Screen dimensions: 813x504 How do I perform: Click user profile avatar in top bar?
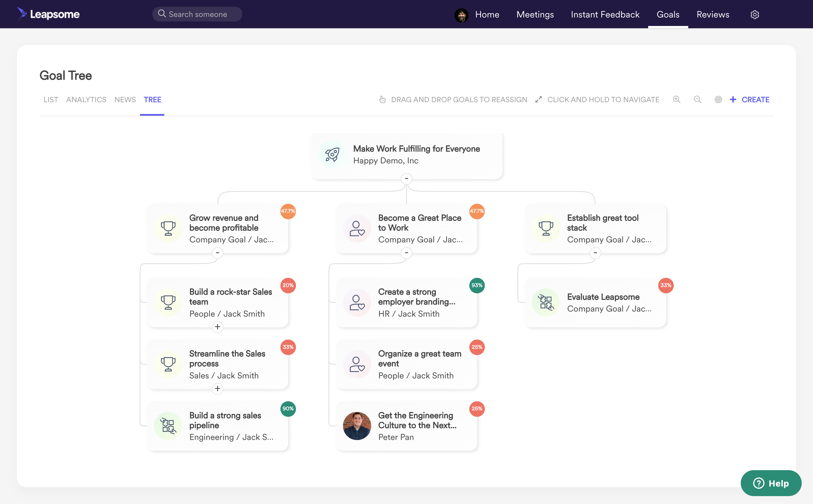(x=461, y=15)
